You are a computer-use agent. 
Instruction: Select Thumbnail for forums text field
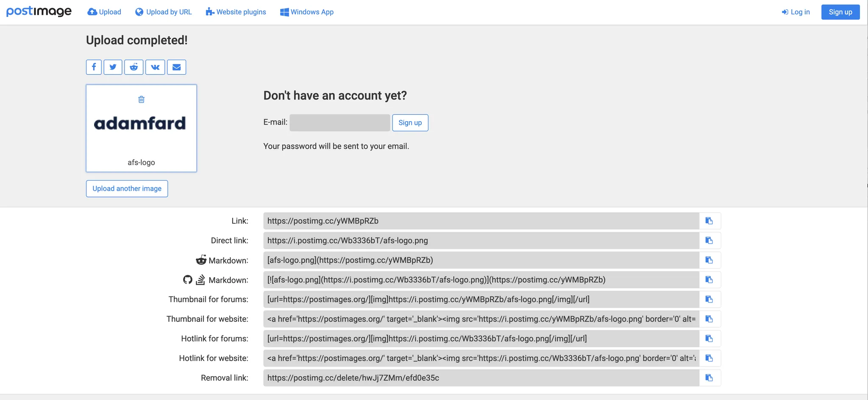coord(481,299)
